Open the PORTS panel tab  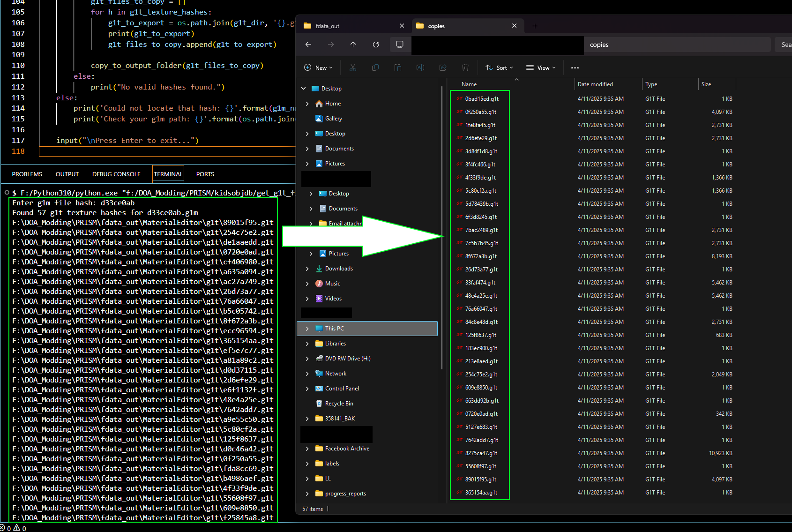pyautogui.click(x=205, y=174)
